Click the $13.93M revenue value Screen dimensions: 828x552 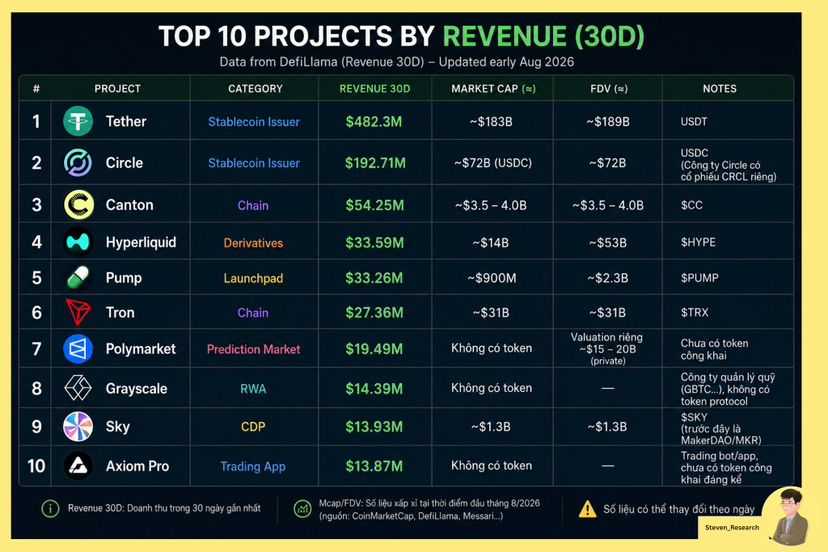(374, 427)
